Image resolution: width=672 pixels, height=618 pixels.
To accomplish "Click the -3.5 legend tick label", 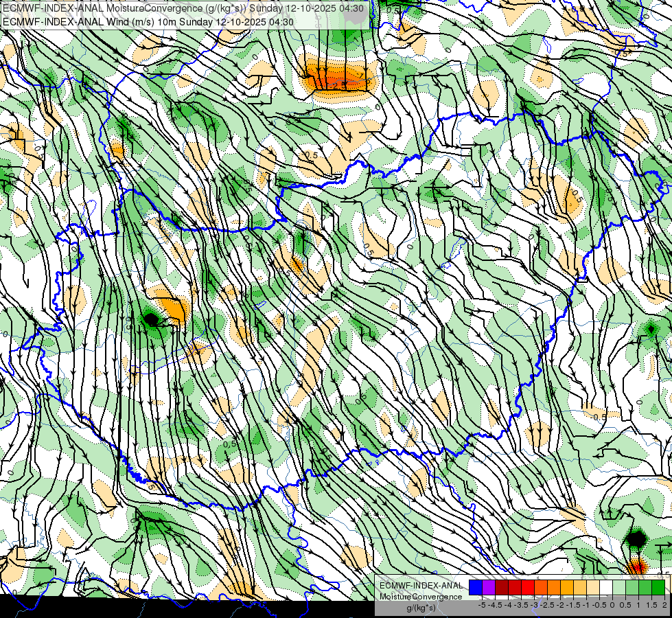I will coord(521,605).
